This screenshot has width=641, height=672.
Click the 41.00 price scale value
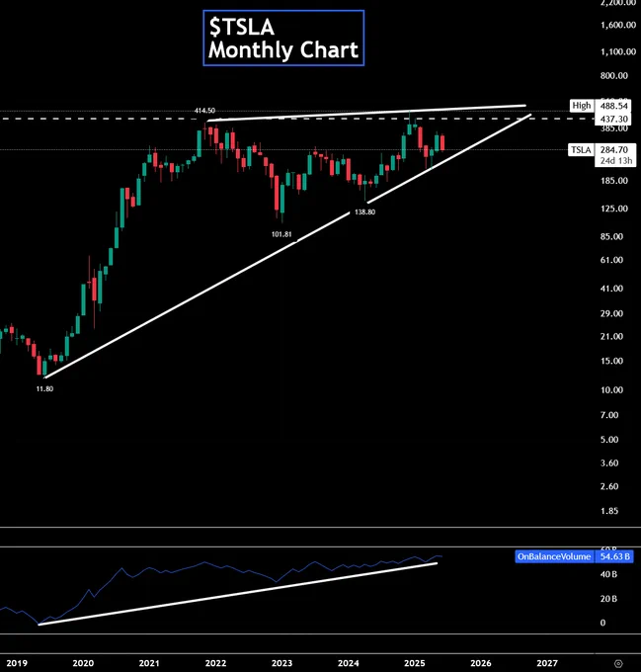click(611, 289)
